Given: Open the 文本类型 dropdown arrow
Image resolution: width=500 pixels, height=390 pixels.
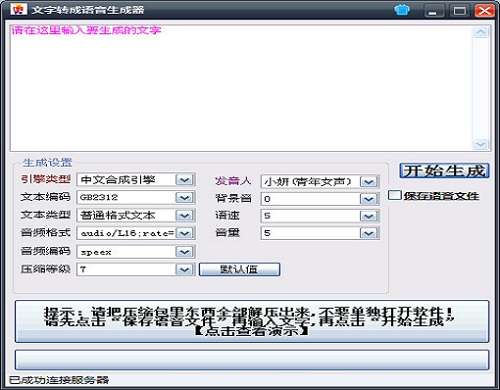Looking at the screenshot, I should [184, 215].
